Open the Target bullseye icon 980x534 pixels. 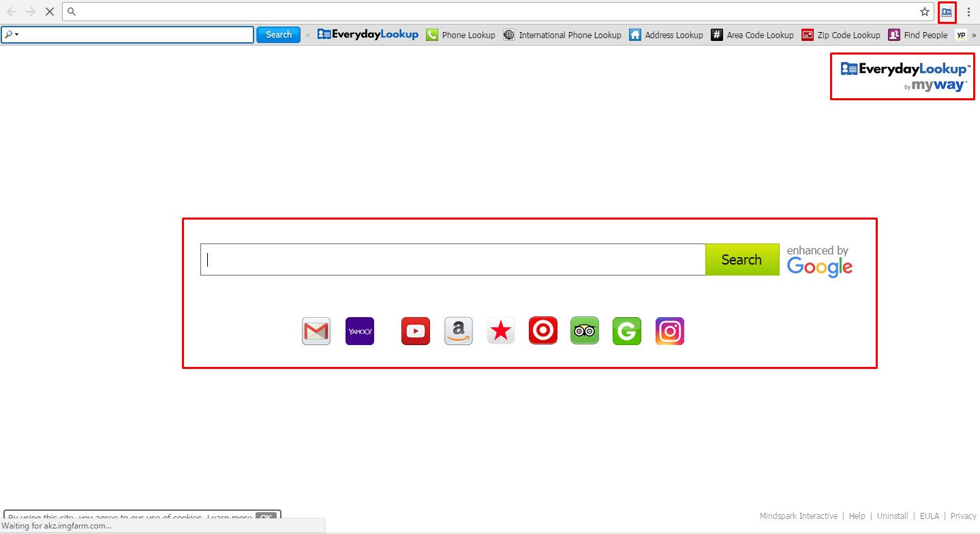click(543, 331)
